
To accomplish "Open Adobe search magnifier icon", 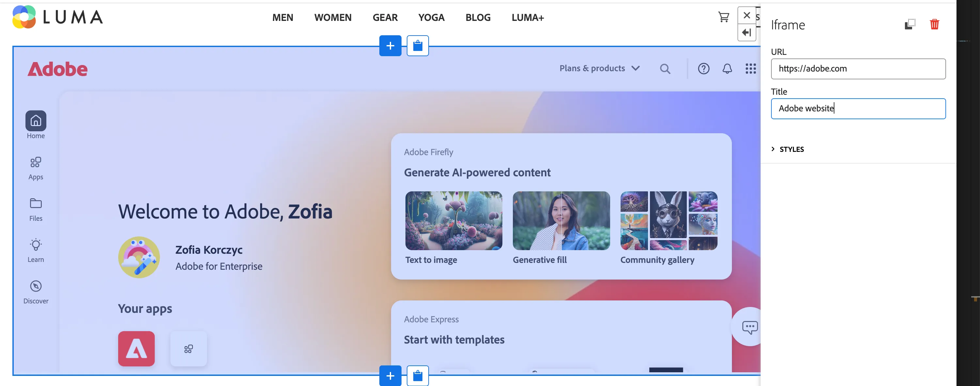I will [x=665, y=69].
